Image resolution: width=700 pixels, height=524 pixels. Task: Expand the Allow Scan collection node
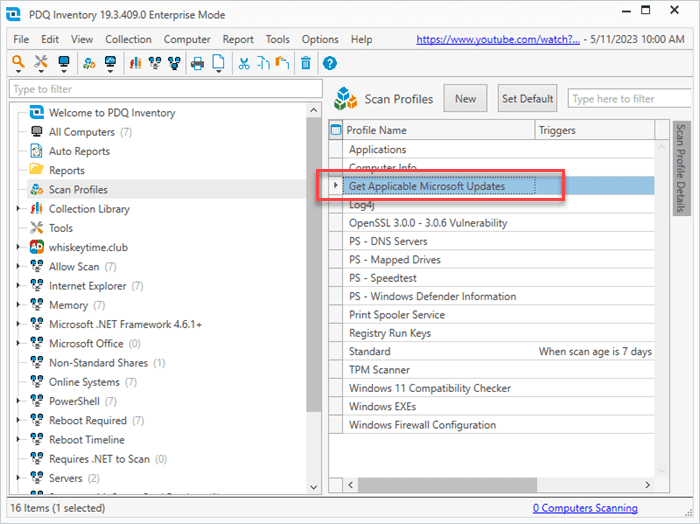pos(18,266)
